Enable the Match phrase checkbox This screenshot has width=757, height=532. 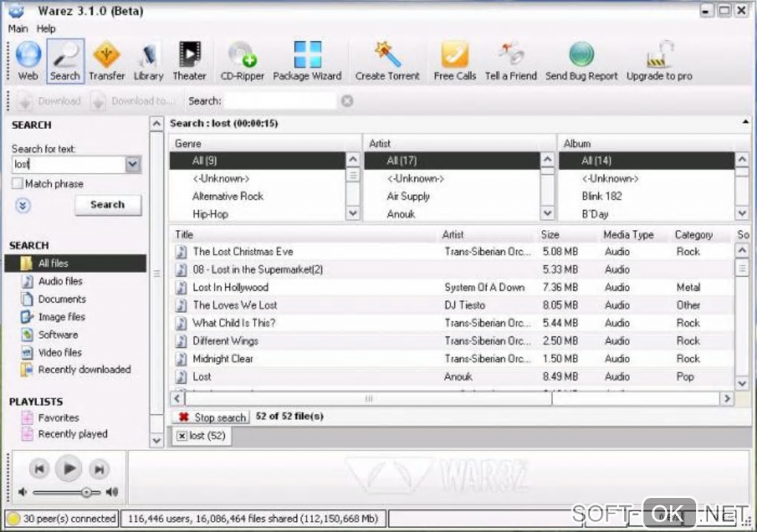point(17,183)
